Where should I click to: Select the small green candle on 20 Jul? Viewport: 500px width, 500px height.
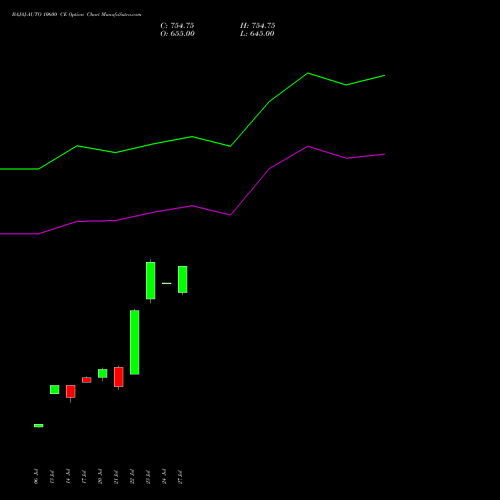click(x=103, y=373)
